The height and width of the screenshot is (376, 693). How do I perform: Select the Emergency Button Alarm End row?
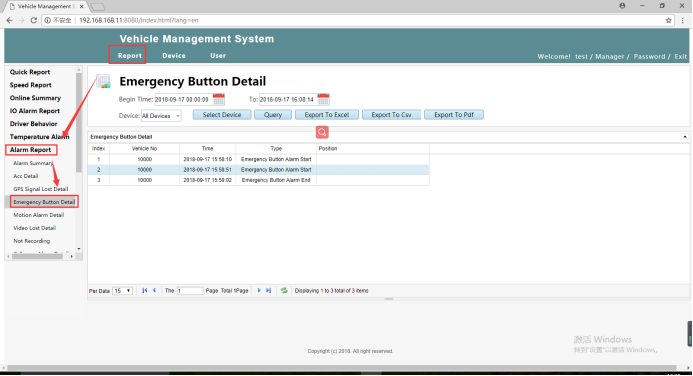259,180
